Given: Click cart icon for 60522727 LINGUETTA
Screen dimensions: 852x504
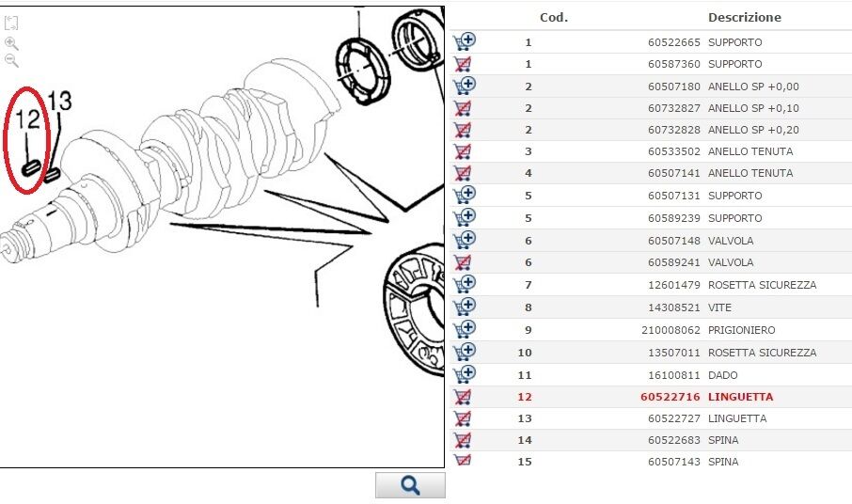Looking at the screenshot, I should [463, 418].
